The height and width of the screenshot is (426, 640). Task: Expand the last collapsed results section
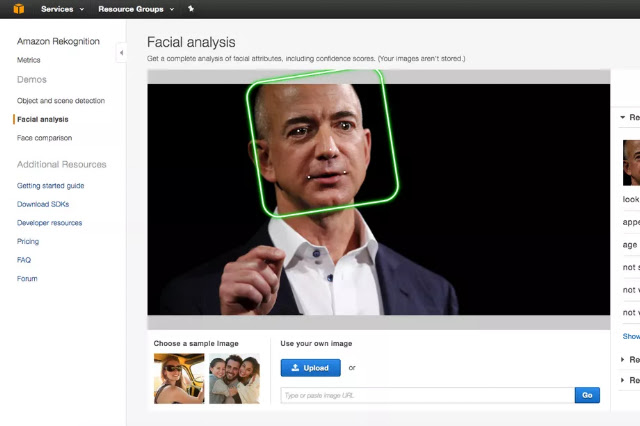(622, 380)
